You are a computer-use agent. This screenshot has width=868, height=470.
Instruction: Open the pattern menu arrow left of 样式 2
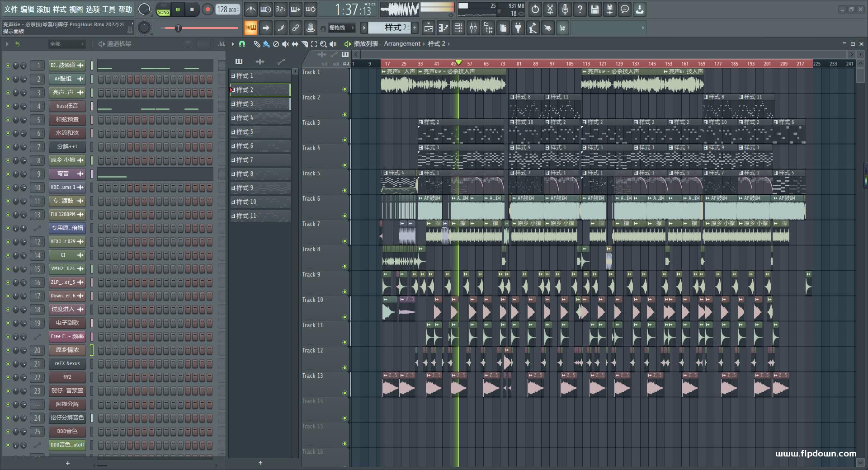[364, 28]
